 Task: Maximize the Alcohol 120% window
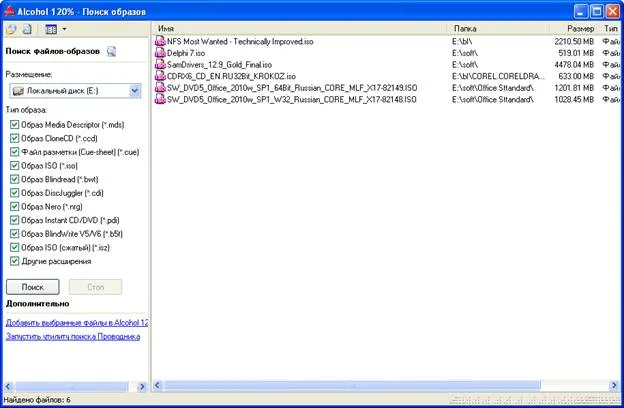tap(597, 11)
